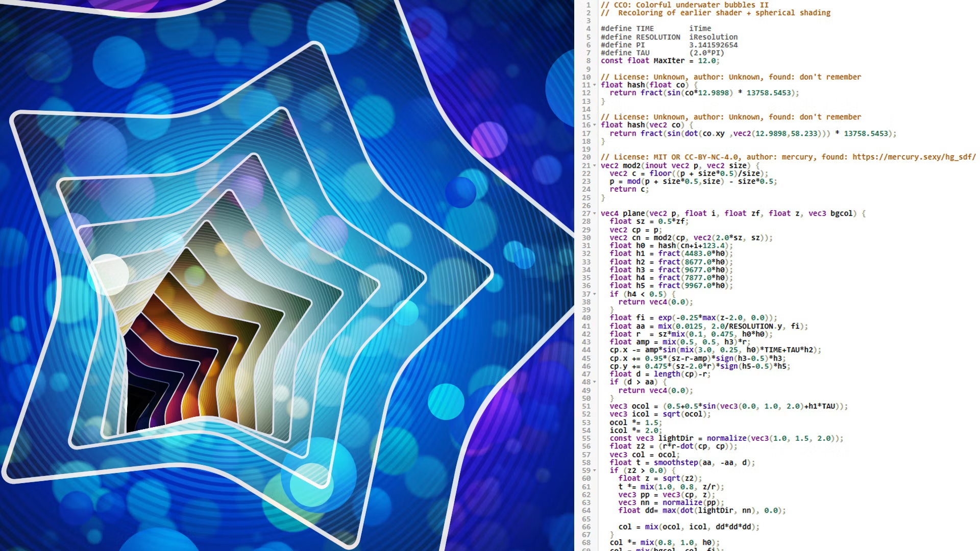Collapse the hash(vec2 co) function at line 16

[595, 125]
